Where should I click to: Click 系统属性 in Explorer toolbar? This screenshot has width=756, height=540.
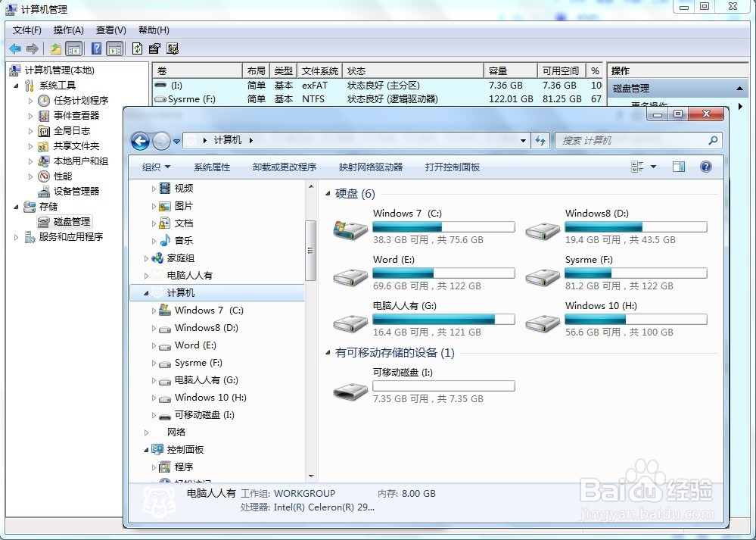(212, 167)
